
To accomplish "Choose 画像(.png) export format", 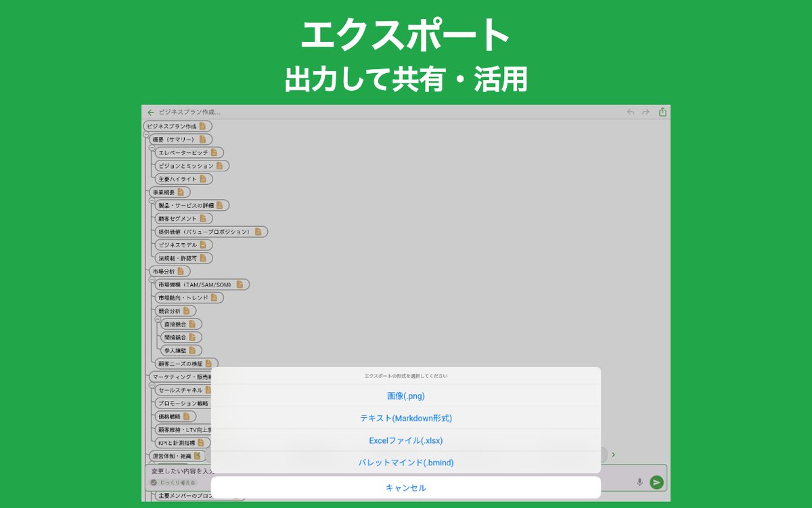I will click(x=406, y=396).
